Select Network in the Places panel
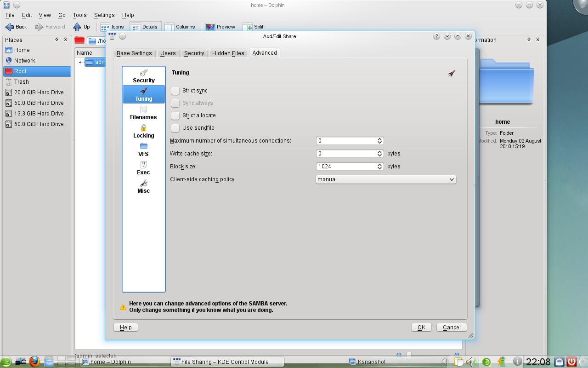The width and height of the screenshot is (588, 368). [37, 61]
